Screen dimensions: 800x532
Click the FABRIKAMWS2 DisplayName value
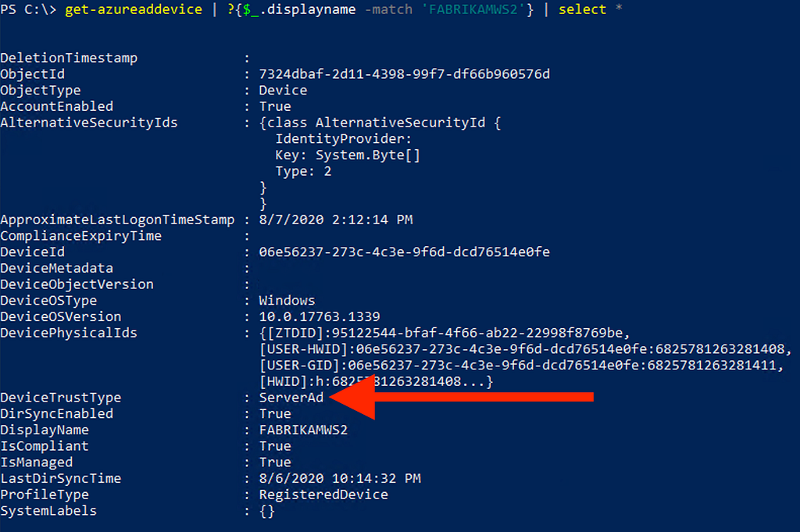click(304, 430)
